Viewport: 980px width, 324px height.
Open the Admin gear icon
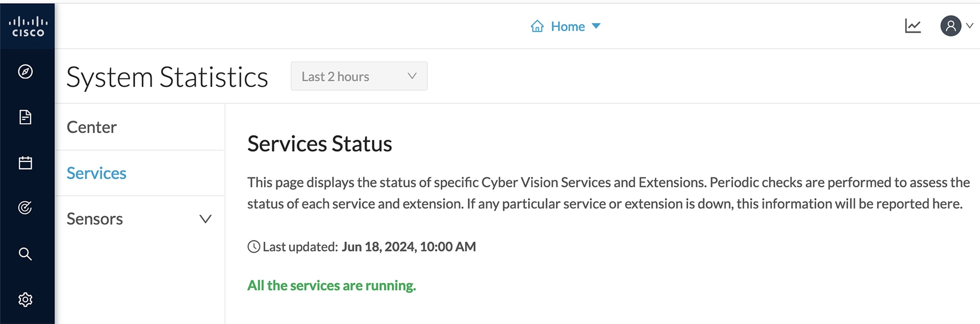point(25,300)
